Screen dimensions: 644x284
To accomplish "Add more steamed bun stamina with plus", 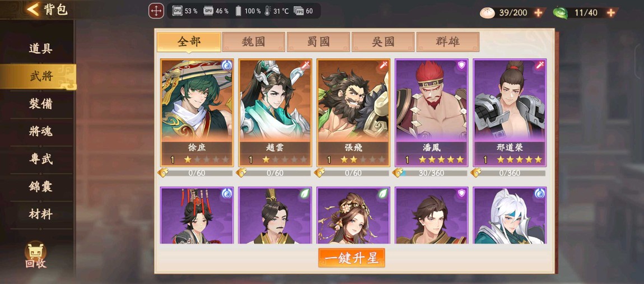I will pos(538,13).
